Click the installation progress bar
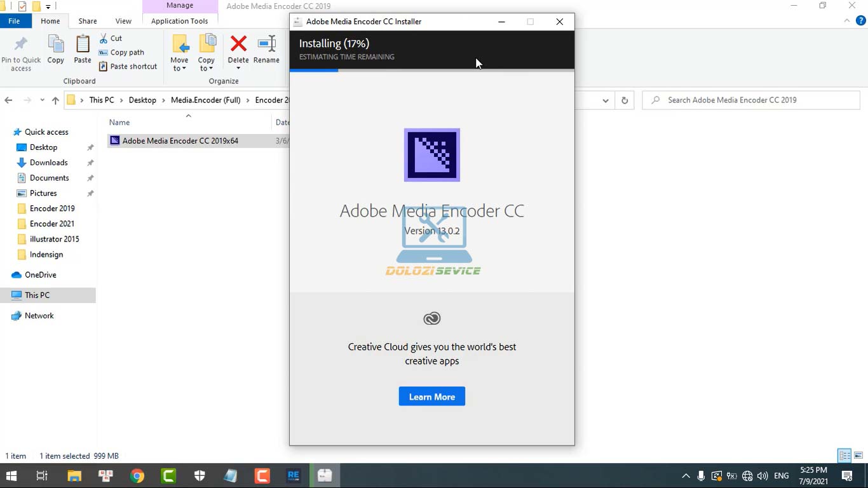This screenshot has height=488, width=868. tap(432, 71)
